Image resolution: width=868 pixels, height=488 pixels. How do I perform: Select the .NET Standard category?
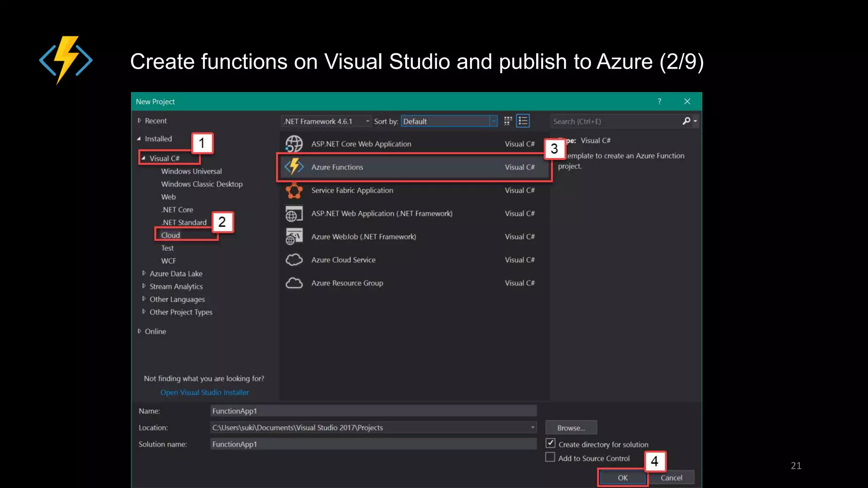[x=184, y=222]
